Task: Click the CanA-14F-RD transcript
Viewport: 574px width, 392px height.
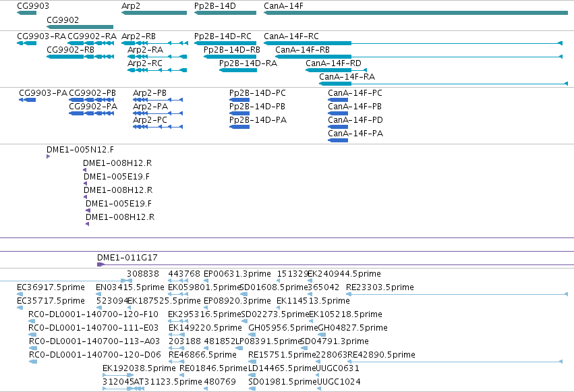Action: [337, 70]
